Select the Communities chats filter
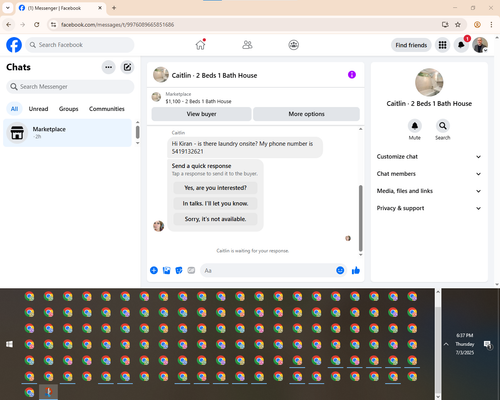Viewport: 500px width, 400px height. [x=107, y=109]
